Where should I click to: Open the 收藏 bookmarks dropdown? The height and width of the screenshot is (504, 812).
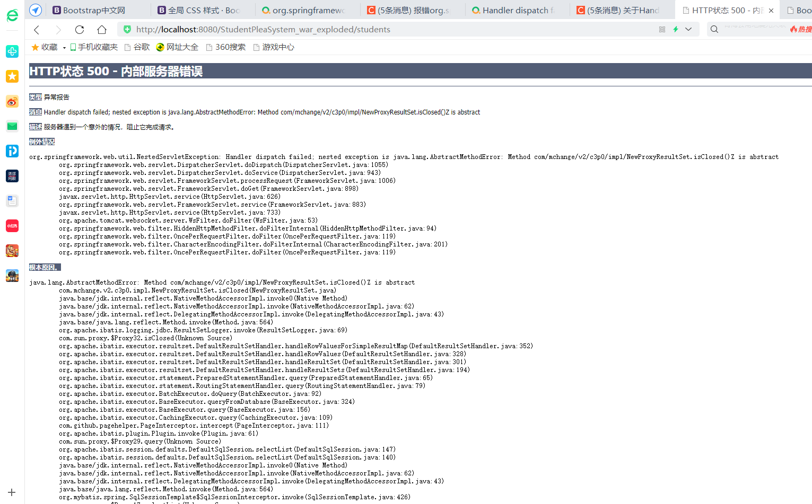pyautogui.click(x=46, y=47)
